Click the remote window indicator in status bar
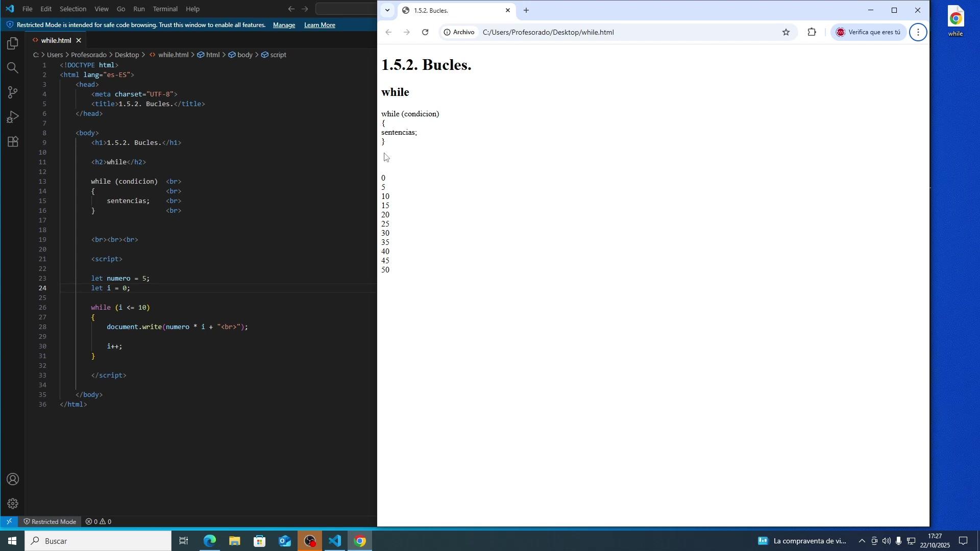The width and height of the screenshot is (980, 551). 9,522
